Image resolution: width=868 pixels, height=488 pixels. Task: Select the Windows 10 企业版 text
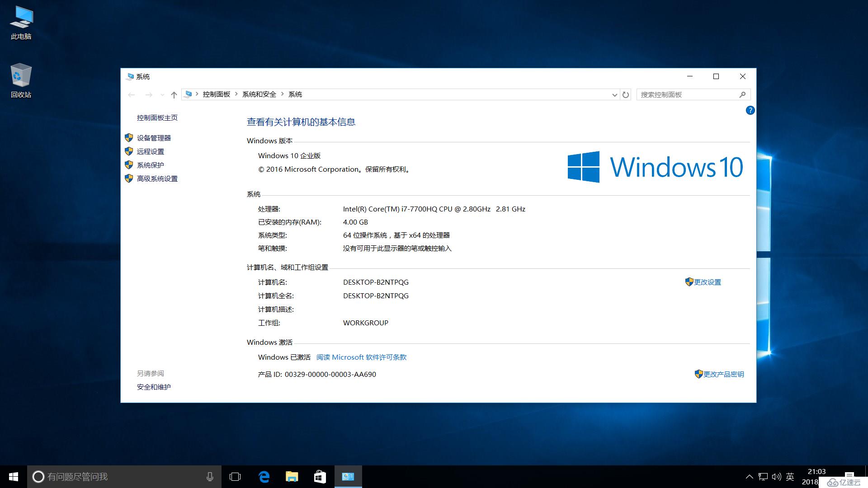289,155
